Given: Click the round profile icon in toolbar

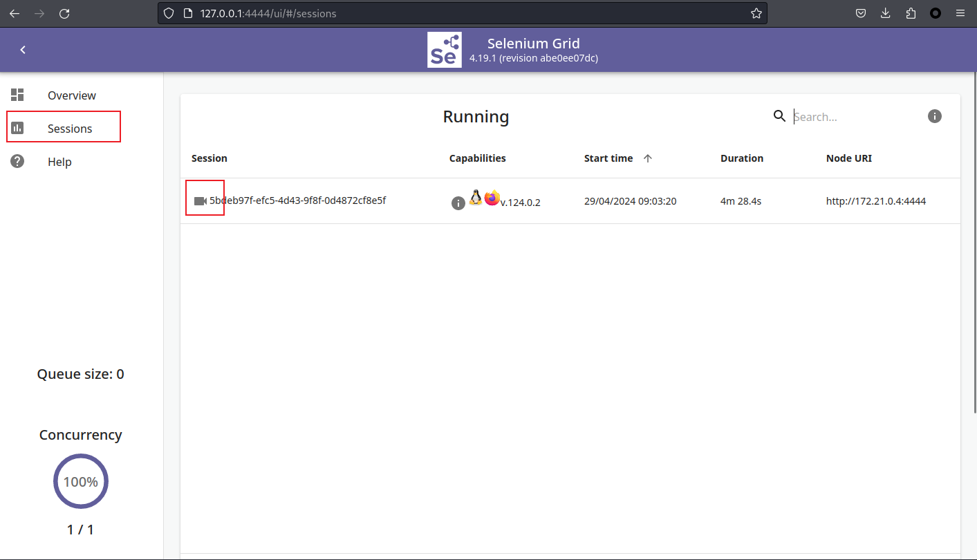Looking at the screenshot, I should click(936, 13).
